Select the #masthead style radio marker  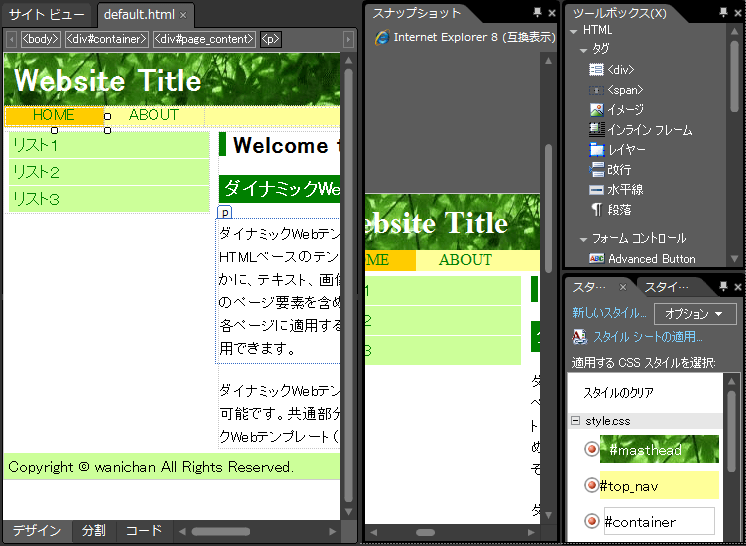coord(591,449)
